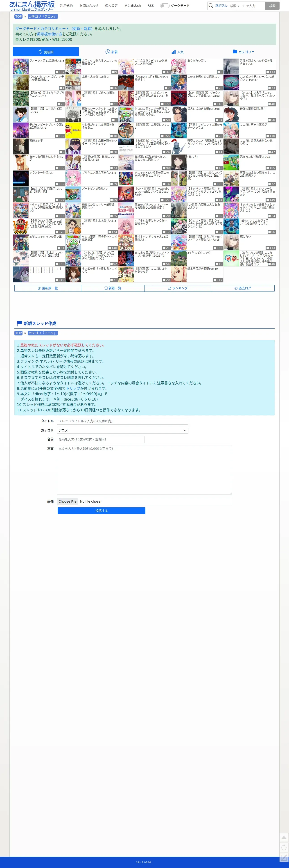Click the search magnifier icon in header

point(211,6)
